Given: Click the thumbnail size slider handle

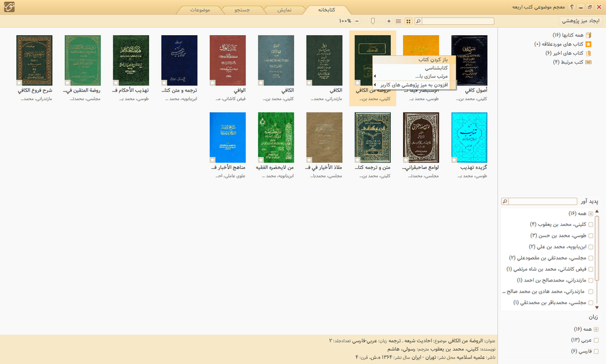Looking at the screenshot, I should [373, 21].
